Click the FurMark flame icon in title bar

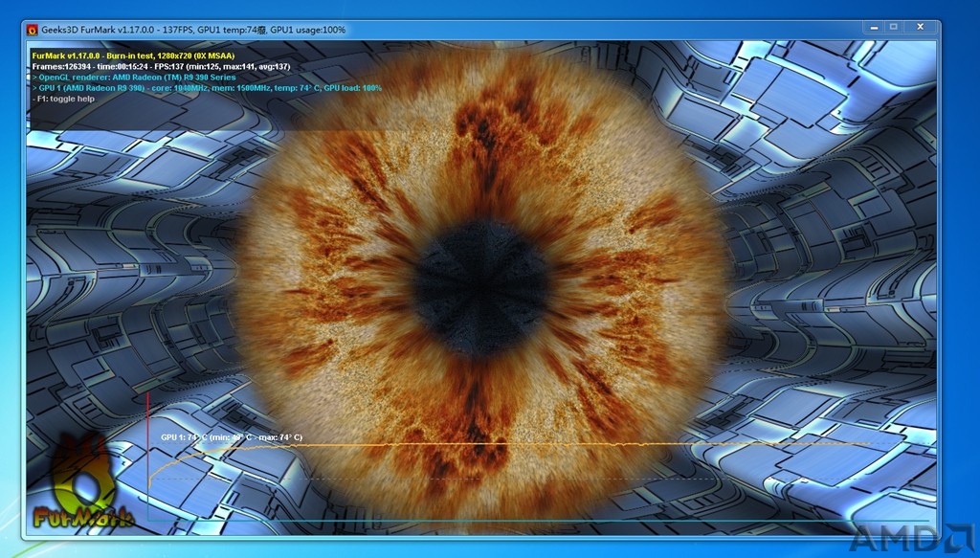pyautogui.click(x=32, y=30)
